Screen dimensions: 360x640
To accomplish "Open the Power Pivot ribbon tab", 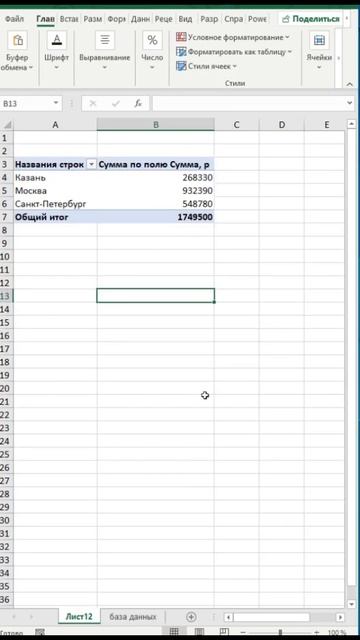I will pyautogui.click(x=258, y=19).
